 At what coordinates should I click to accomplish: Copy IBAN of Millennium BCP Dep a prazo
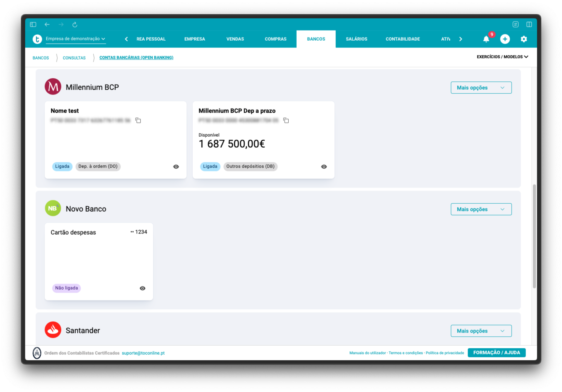point(286,120)
